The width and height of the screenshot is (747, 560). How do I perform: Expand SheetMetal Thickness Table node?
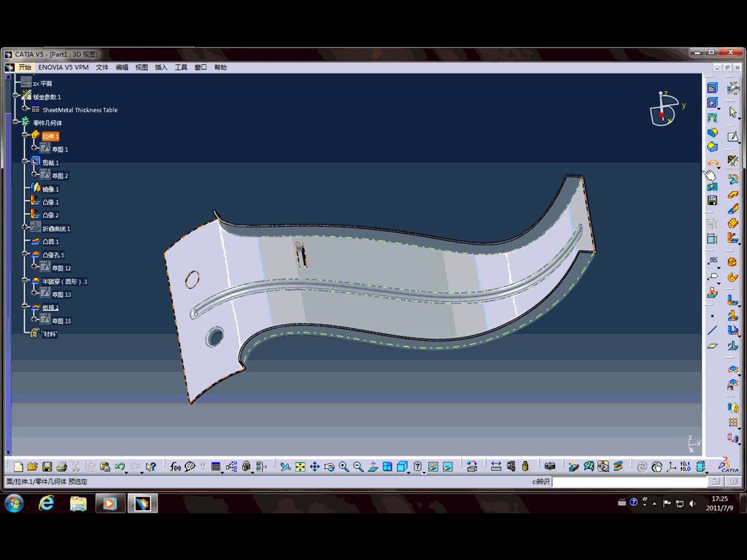(25, 109)
